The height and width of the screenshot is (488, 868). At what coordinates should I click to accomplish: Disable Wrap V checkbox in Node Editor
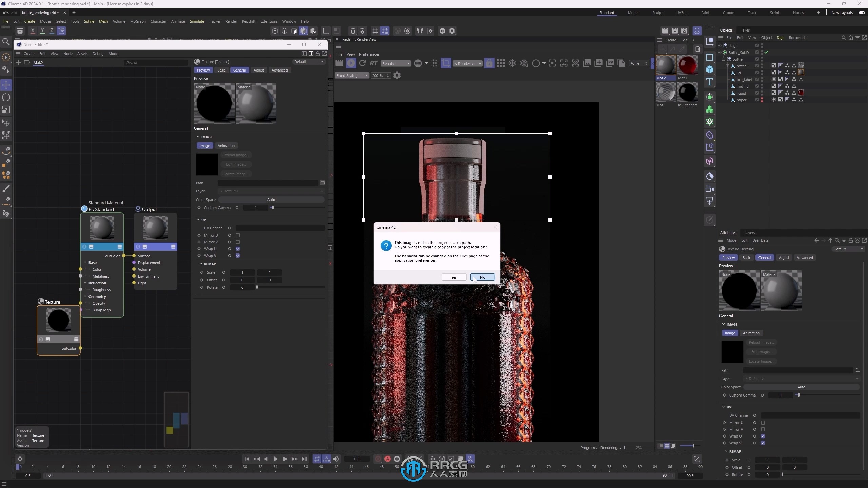tap(238, 256)
